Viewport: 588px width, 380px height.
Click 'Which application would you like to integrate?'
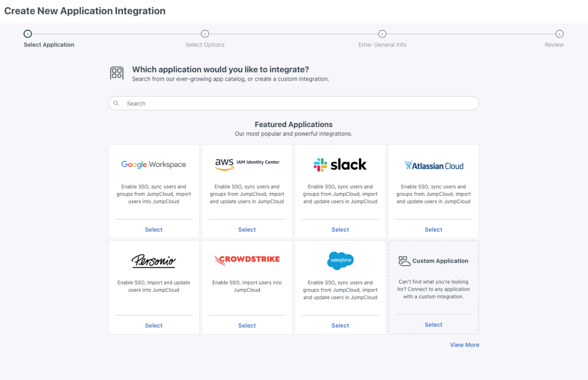click(220, 70)
